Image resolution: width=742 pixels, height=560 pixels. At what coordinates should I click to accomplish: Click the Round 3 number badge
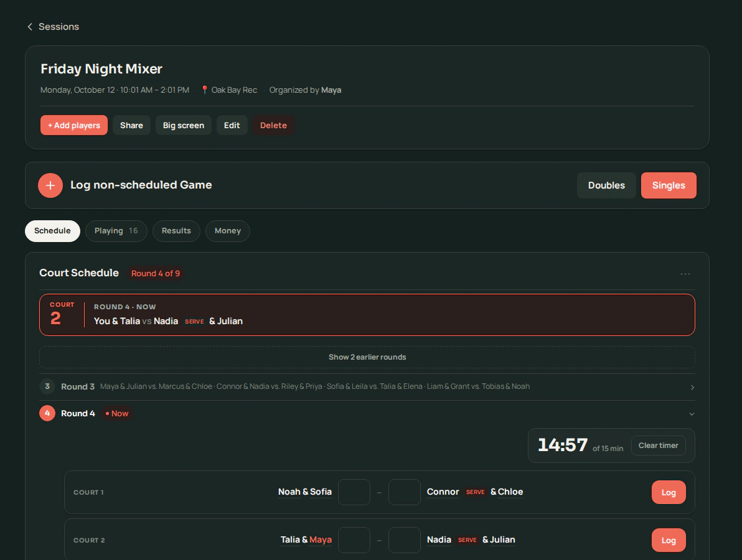click(47, 386)
